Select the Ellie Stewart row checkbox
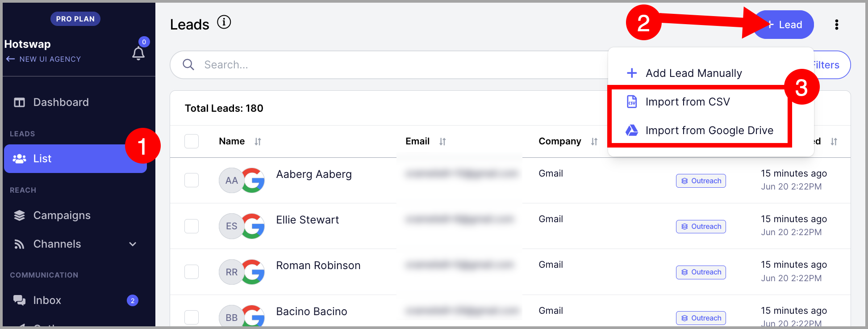This screenshot has height=329, width=868. pos(192,226)
